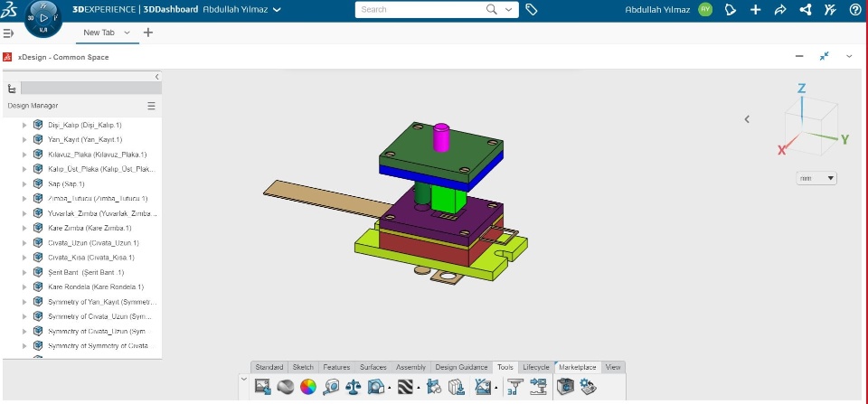Expand Kılavuz_Plaka tree node
This screenshot has width=868, height=404.
(x=24, y=155)
